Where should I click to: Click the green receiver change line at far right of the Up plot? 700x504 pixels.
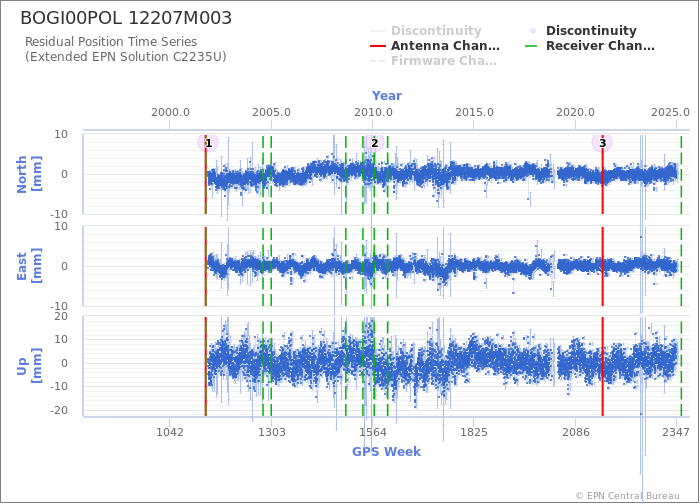681,366
